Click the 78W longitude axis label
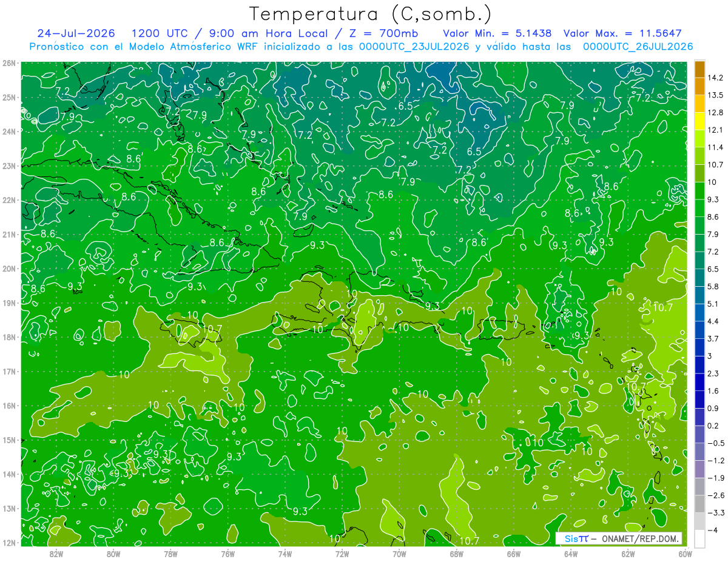 pos(170,554)
